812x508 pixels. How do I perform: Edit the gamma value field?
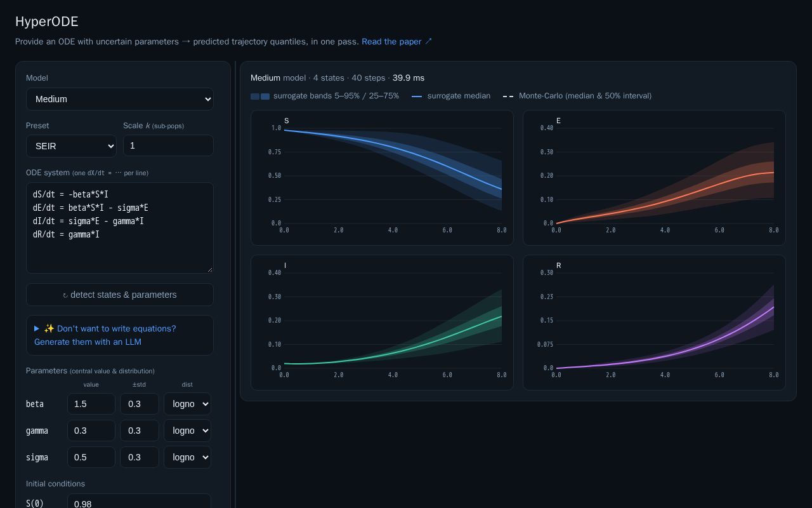pyautogui.click(x=91, y=431)
